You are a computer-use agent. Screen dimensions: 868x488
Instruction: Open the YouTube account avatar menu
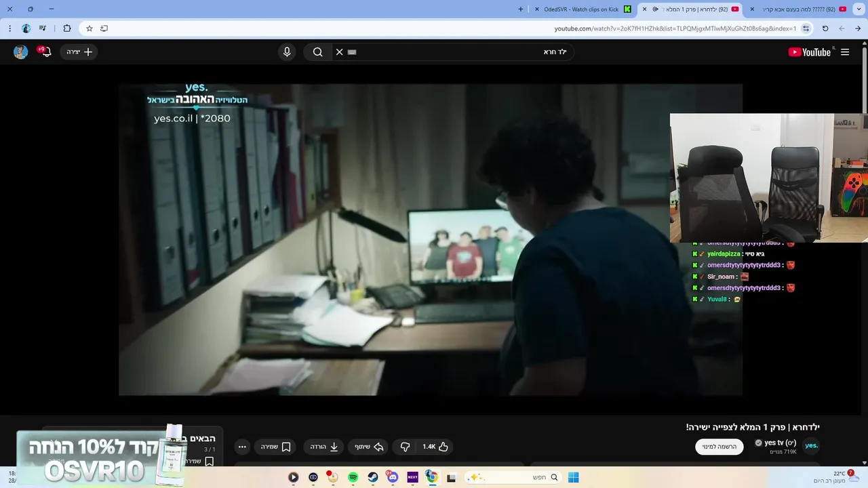[21, 52]
